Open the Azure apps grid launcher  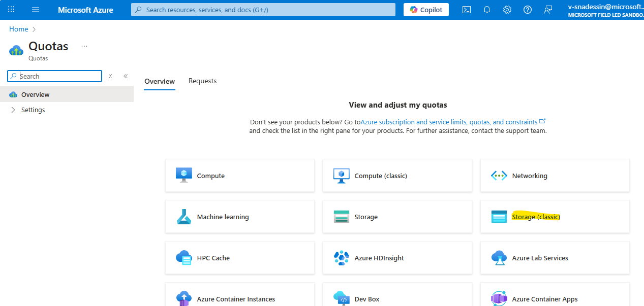(11, 10)
